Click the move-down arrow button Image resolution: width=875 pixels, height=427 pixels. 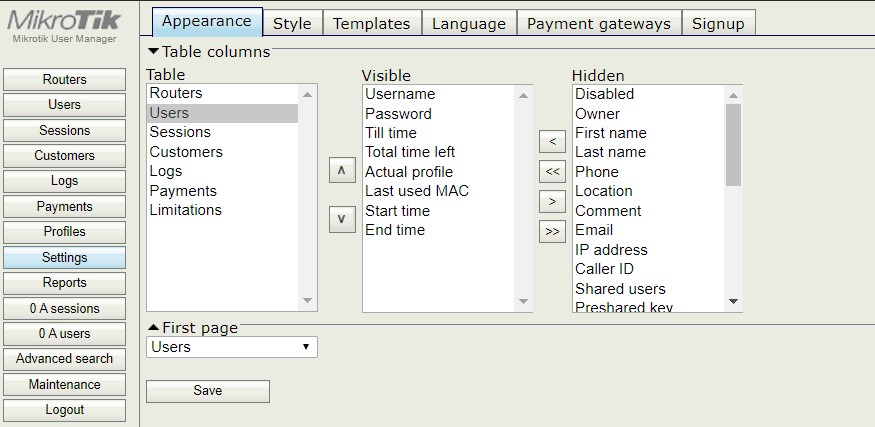pyautogui.click(x=342, y=218)
